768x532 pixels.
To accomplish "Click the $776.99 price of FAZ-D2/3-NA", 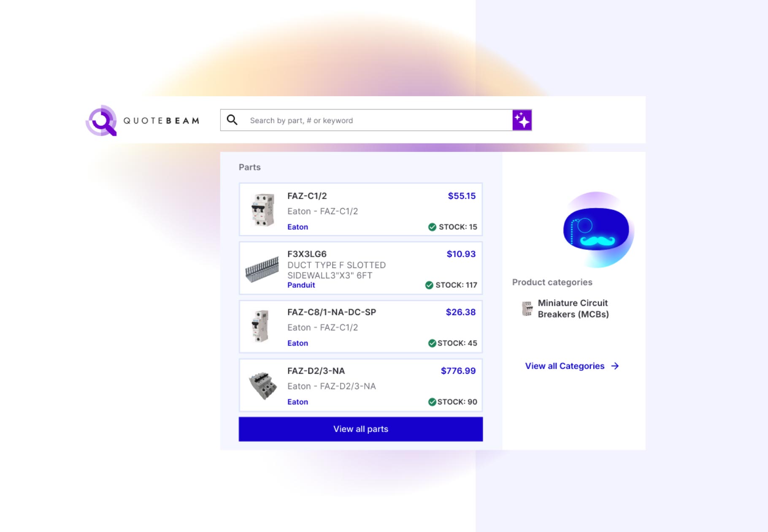I will (x=458, y=371).
